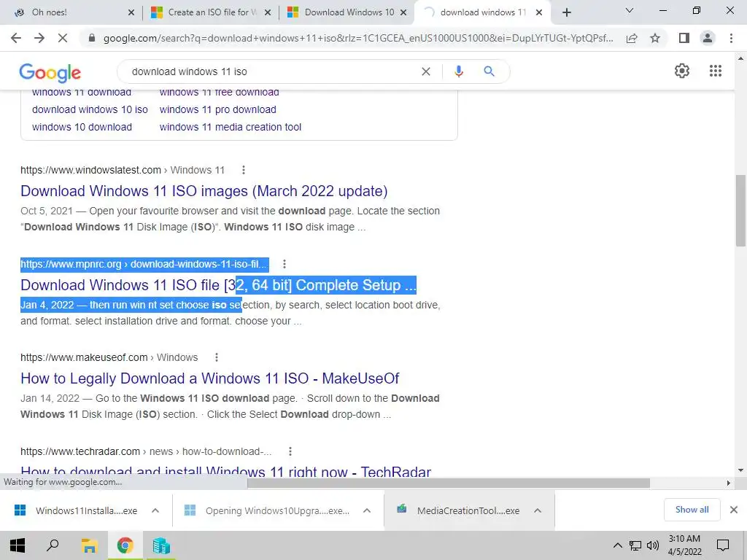Expand options for Windows10Upgra....exe download
Image resolution: width=747 pixels, height=560 pixels.
[x=367, y=510]
